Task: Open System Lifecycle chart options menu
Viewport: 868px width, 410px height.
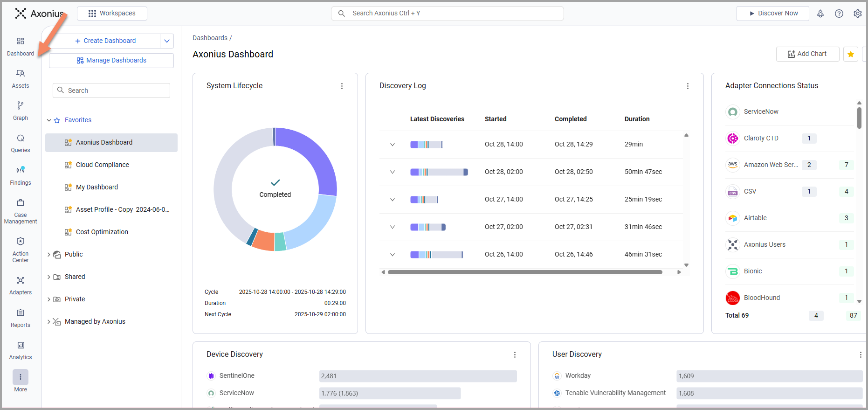Action: point(342,86)
